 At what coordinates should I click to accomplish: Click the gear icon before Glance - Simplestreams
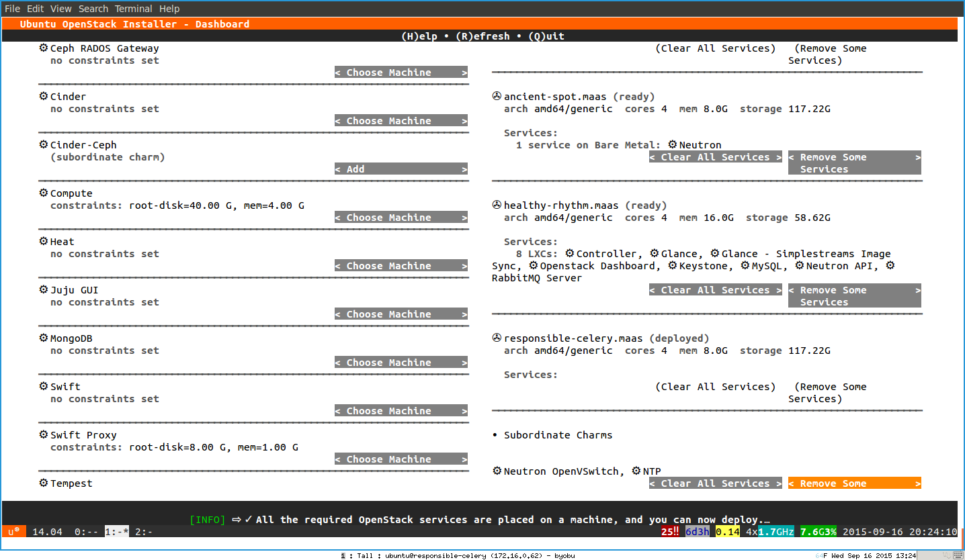(x=715, y=254)
